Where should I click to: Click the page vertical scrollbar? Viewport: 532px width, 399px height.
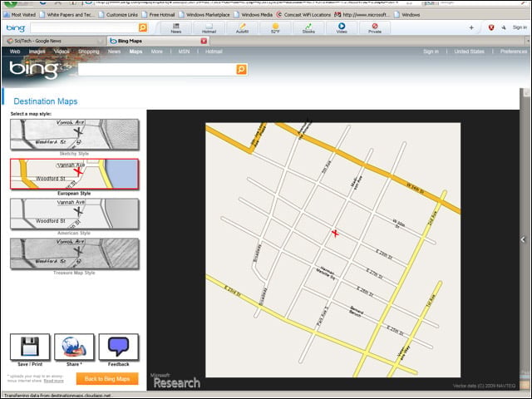(x=526, y=231)
